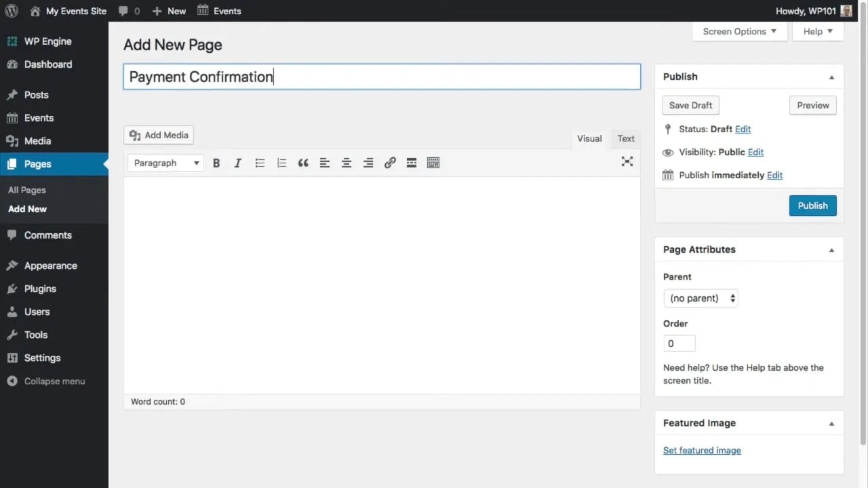
Task: Insert Read More tag
Action: (x=412, y=163)
